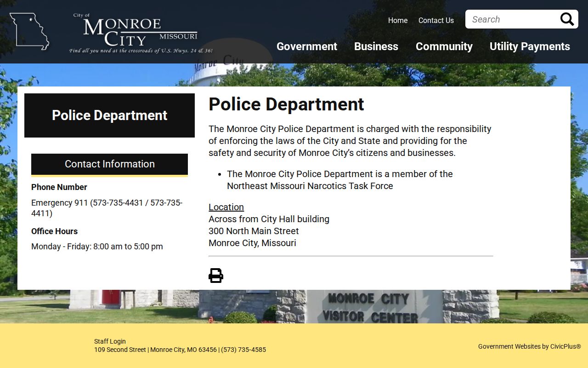This screenshot has width=588, height=368.
Task: Click the emergency phone number text
Action: (107, 208)
